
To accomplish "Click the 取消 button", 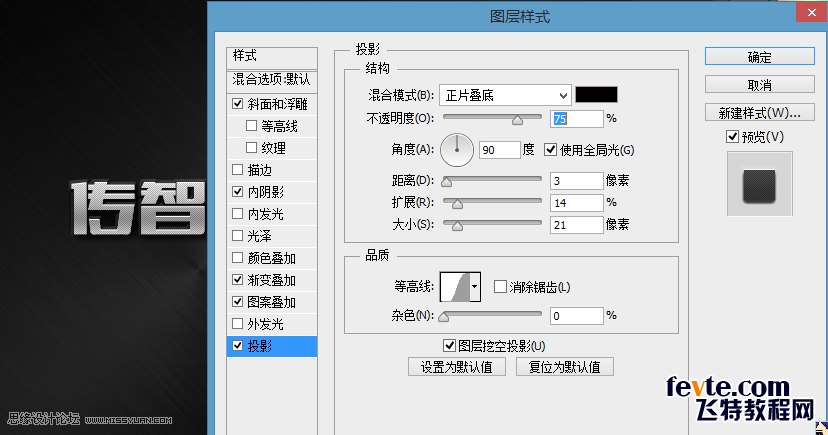I will [759, 84].
